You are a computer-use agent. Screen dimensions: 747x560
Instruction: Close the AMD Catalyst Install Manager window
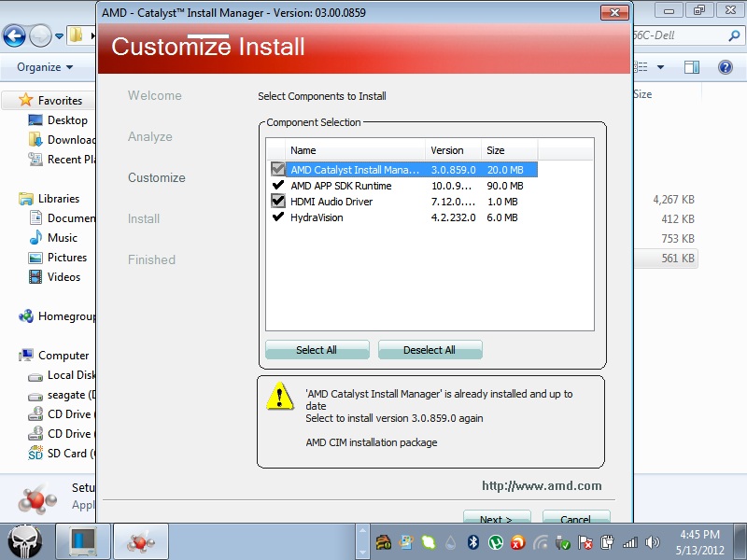(x=614, y=13)
